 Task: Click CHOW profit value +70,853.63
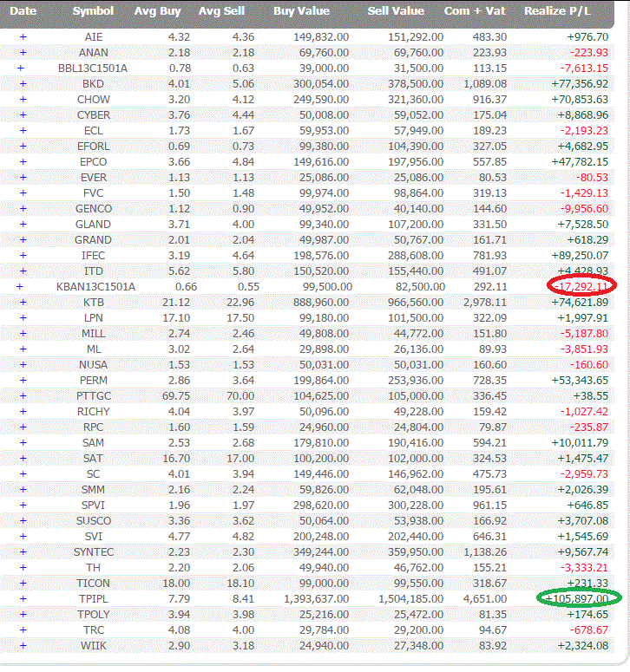click(580, 100)
